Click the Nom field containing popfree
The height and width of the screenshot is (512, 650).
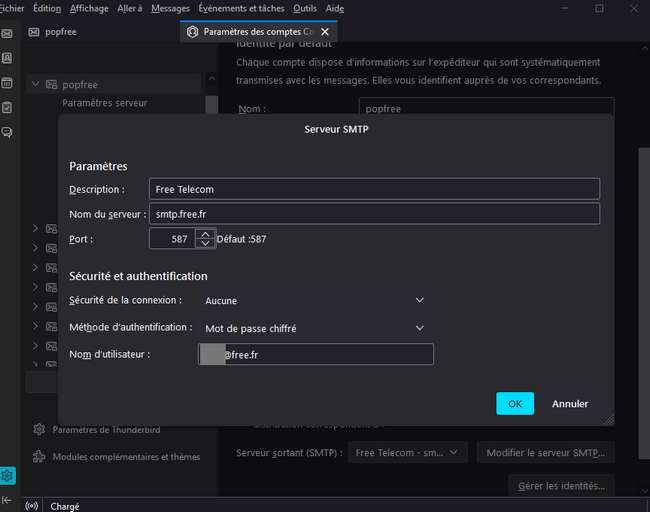(x=486, y=107)
